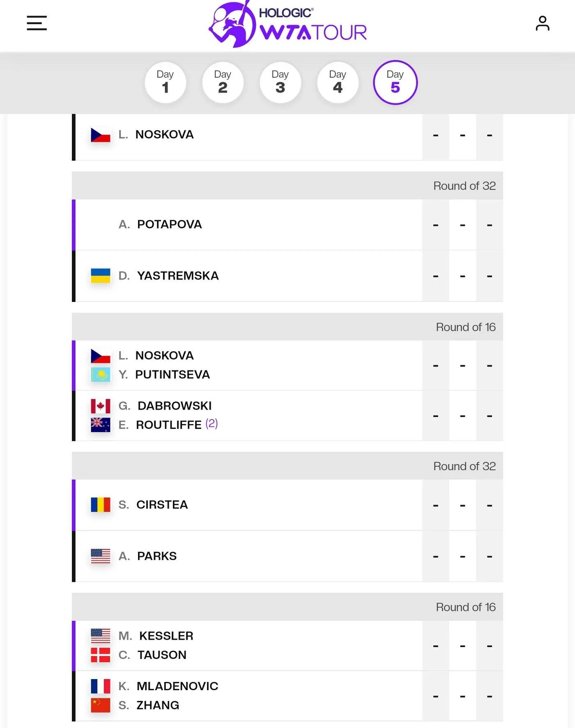
Task: Click the Canada flag beside Dabrowski
Action: tap(101, 406)
